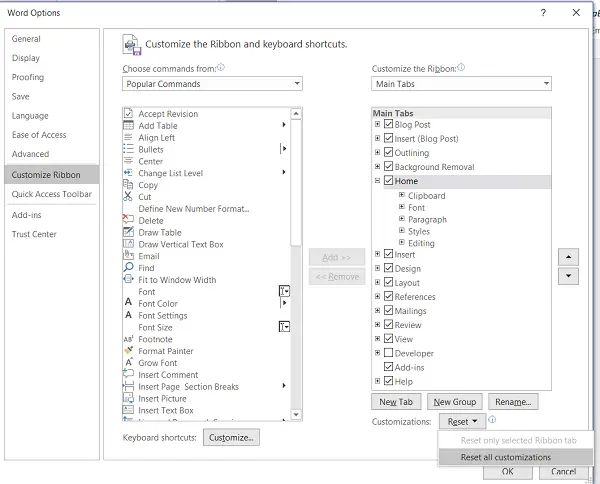The image size is (600, 484).
Task: Click the Footnote command icon
Action: 128,339
